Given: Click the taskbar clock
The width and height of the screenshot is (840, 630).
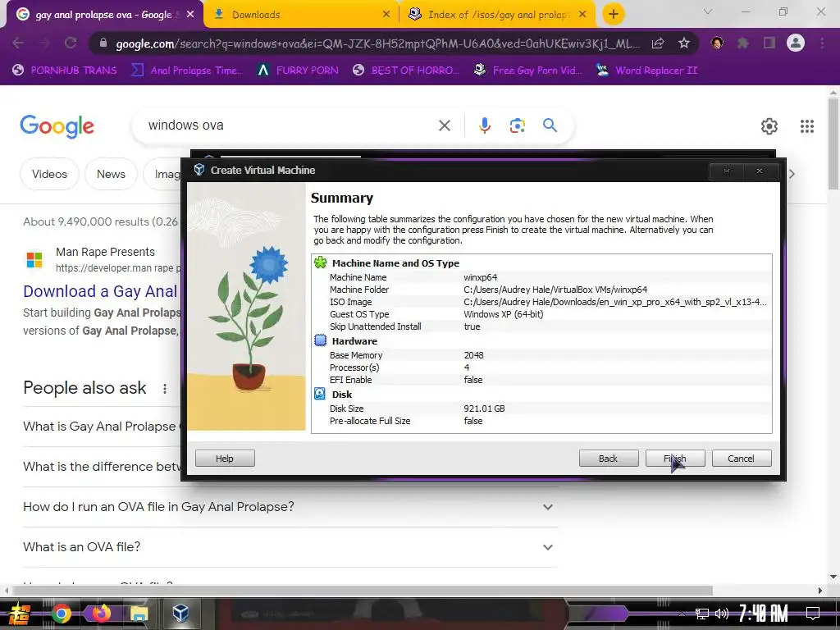Looking at the screenshot, I should [764, 614].
